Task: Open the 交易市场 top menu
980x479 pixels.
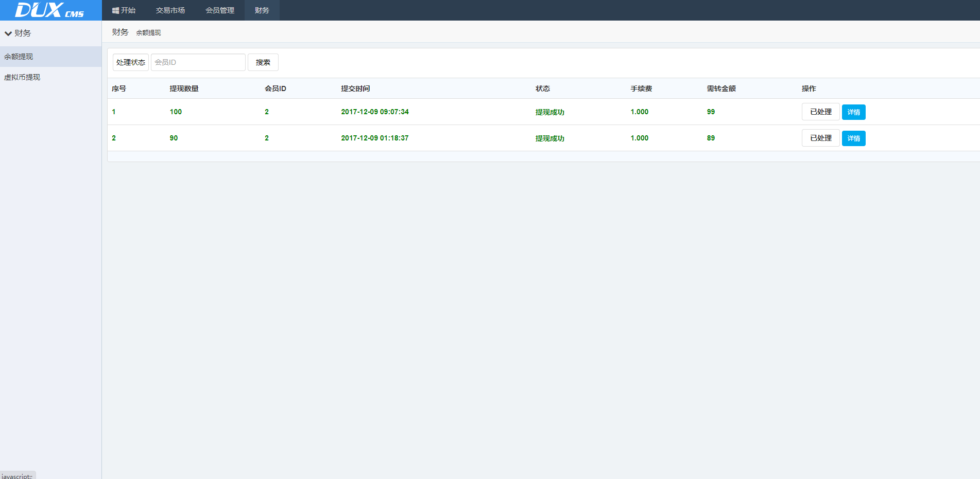Action: 170,10
